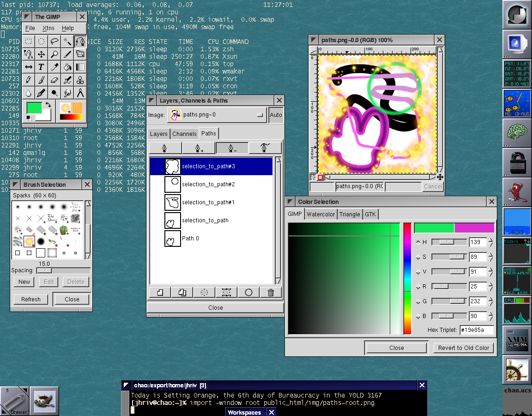This screenshot has height=416, width=532.
Task: Select the Measure compass tool
Action: [80, 93]
